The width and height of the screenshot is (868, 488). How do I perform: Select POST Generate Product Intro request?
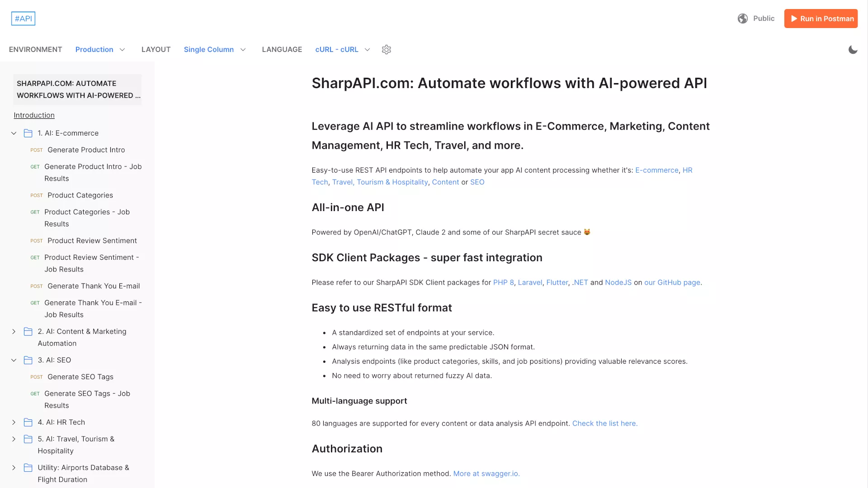click(86, 150)
